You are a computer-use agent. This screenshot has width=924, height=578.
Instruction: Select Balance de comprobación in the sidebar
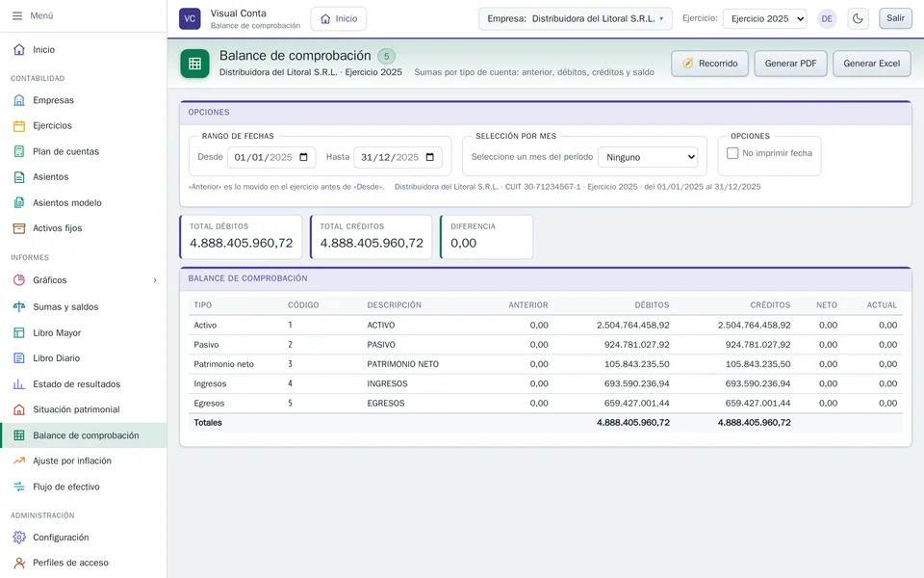click(x=84, y=435)
